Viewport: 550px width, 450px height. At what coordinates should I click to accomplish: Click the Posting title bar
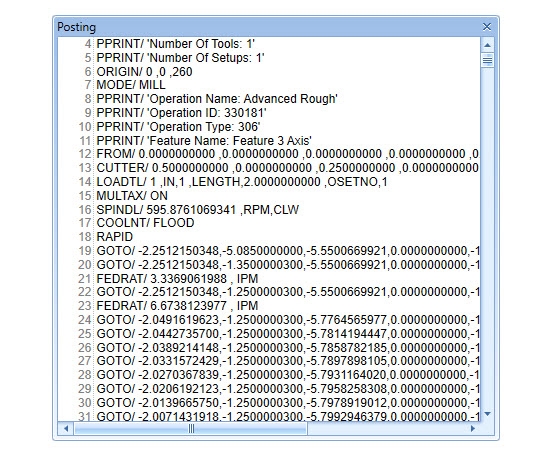[x=267, y=27]
